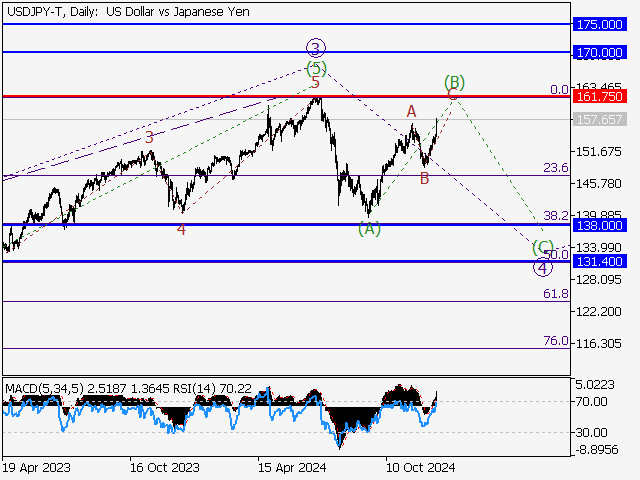The width and height of the screenshot is (640, 480).
Task: Click the 170.000 price level tag
Action: point(600,51)
